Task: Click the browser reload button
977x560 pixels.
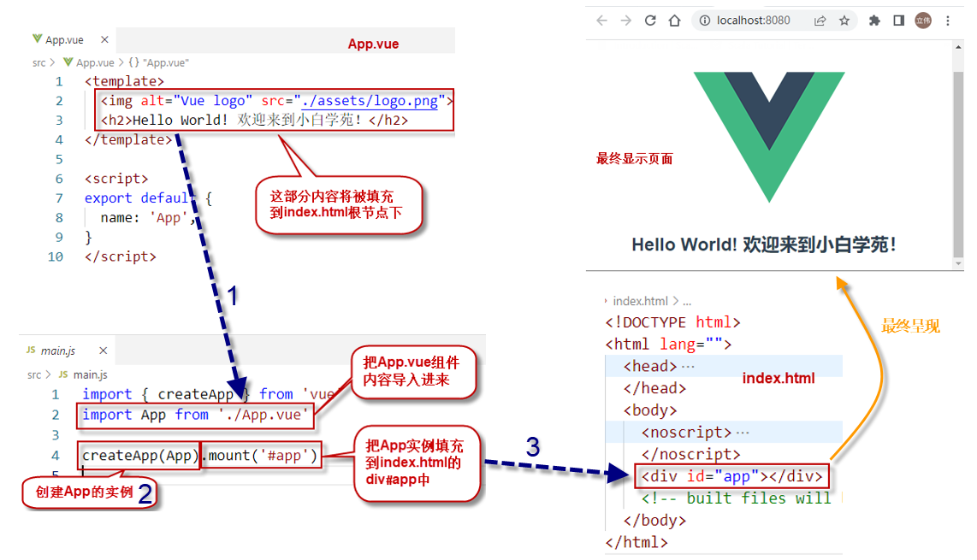Action: 650,21
